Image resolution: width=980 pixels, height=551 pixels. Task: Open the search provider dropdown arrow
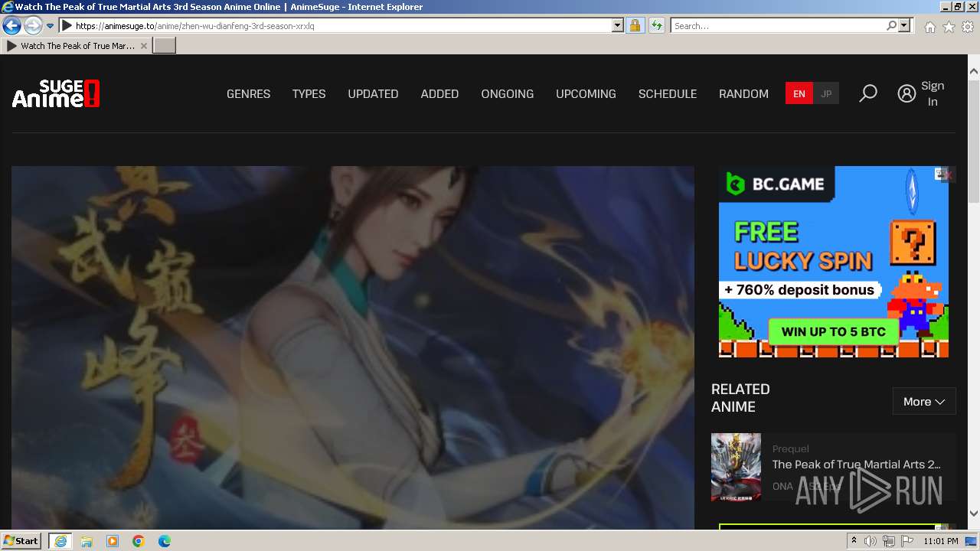[904, 26]
